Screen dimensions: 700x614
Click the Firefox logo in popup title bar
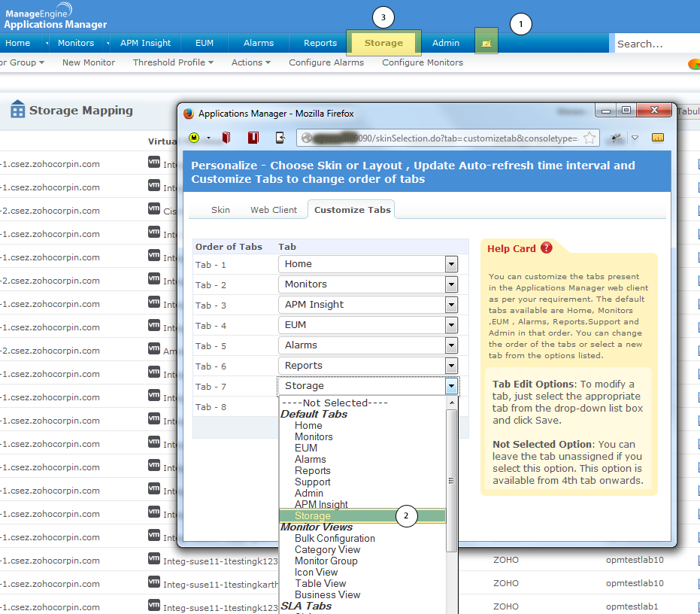[189, 114]
